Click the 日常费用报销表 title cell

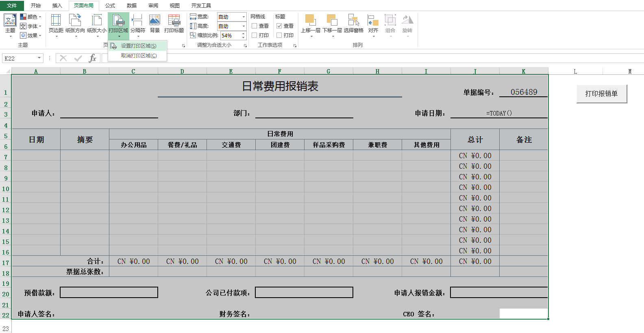(280, 86)
